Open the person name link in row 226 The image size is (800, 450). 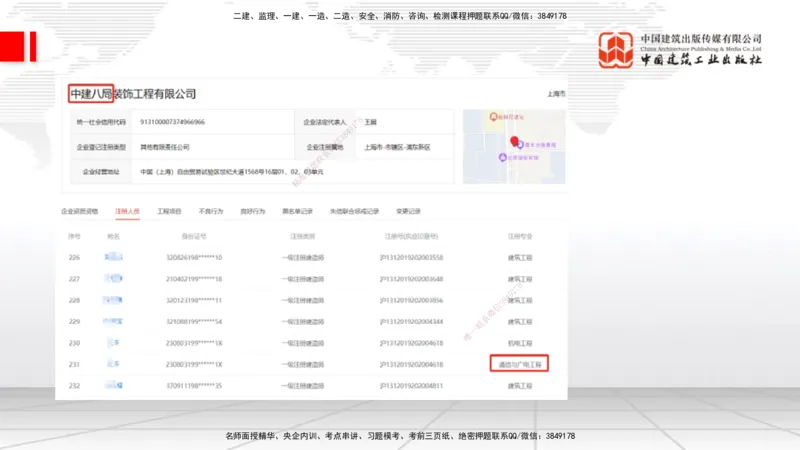113,257
